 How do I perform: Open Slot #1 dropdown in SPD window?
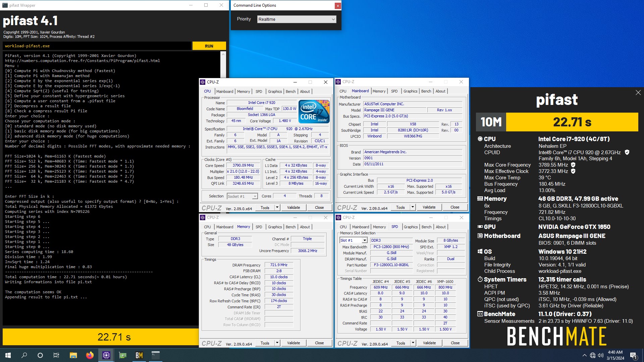(x=354, y=240)
